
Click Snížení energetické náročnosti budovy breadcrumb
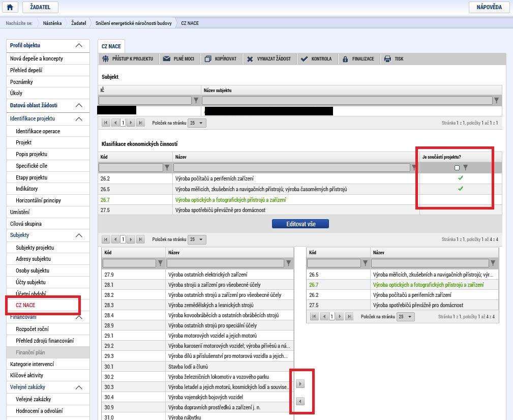coord(134,23)
